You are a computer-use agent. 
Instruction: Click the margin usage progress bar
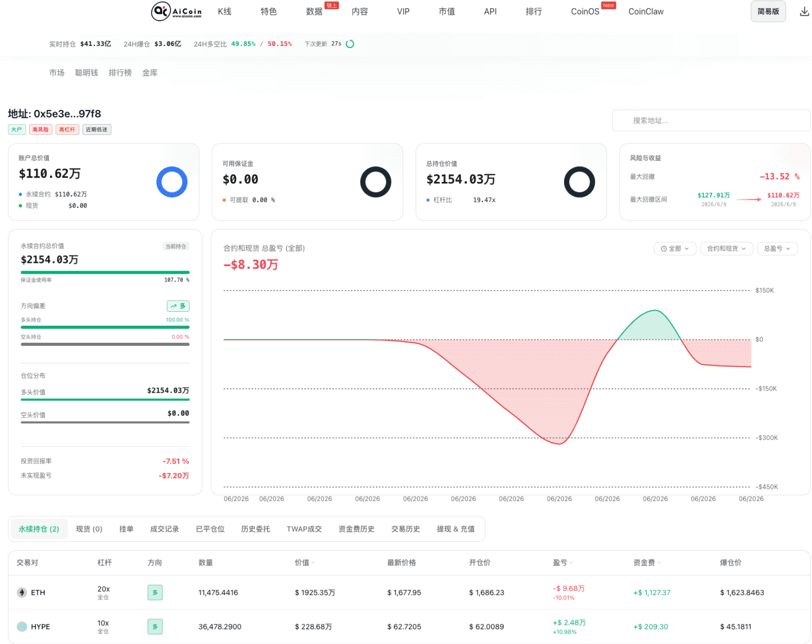[x=105, y=272]
